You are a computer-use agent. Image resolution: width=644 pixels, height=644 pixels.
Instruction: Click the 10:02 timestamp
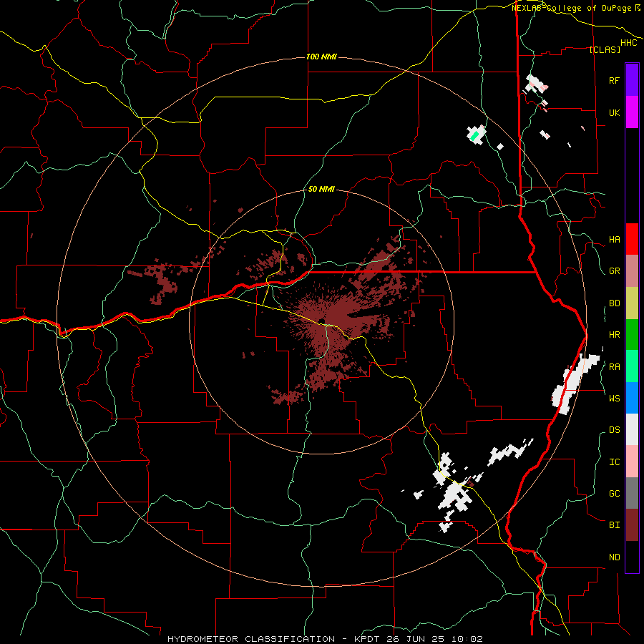tap(467, 639)
